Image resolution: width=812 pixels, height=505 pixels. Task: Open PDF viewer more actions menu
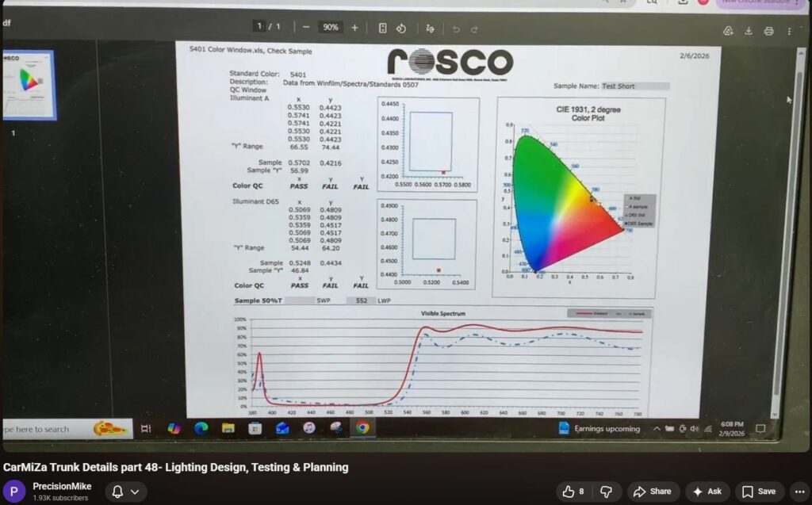[789, 31]
